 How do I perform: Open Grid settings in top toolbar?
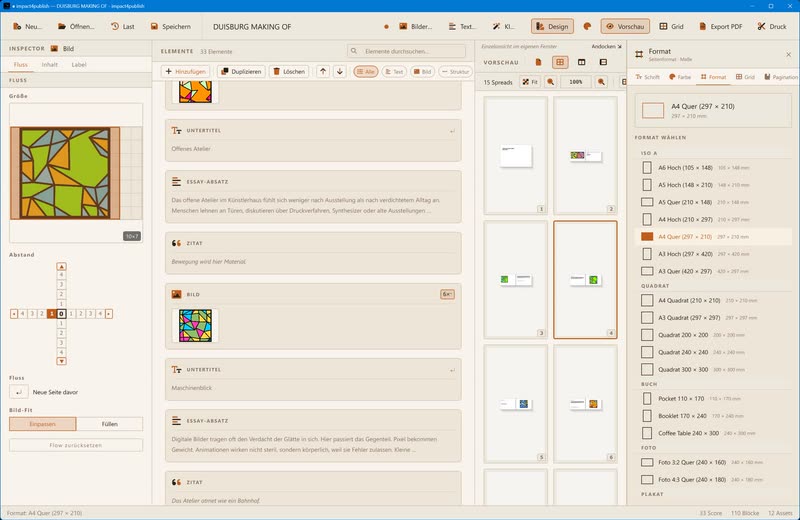(671, 27)
